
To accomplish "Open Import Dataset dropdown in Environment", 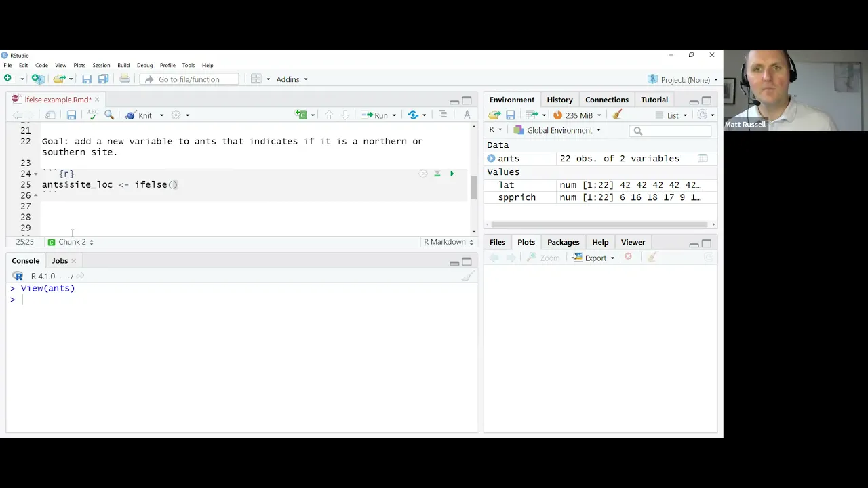I will click(x=536, y=115).
